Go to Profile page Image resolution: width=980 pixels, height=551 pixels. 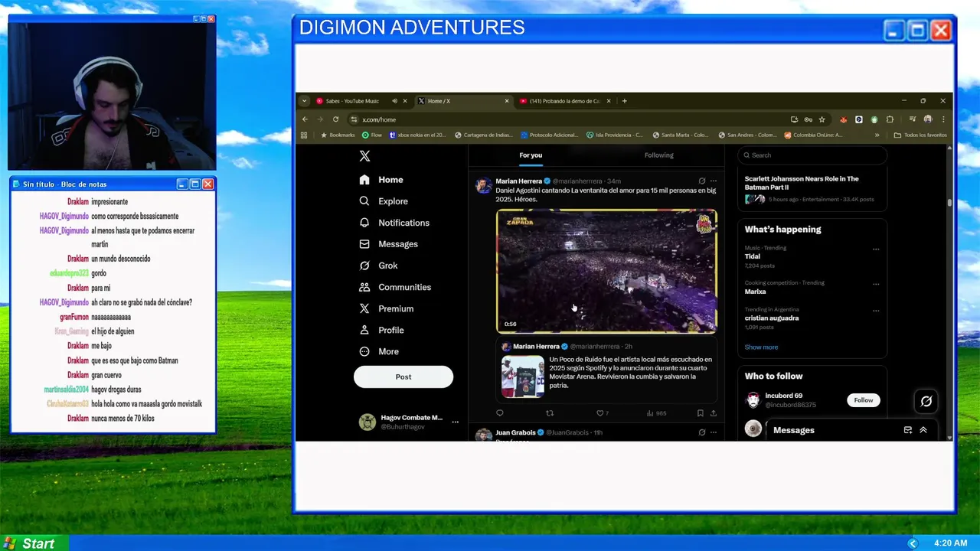click(x=381, y=330)
